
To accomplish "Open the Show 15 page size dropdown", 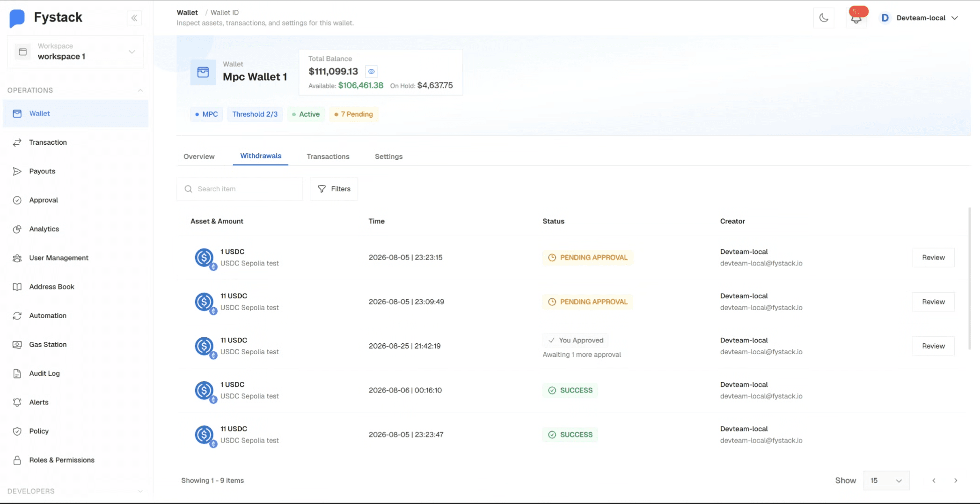I will tap(886, 481).
